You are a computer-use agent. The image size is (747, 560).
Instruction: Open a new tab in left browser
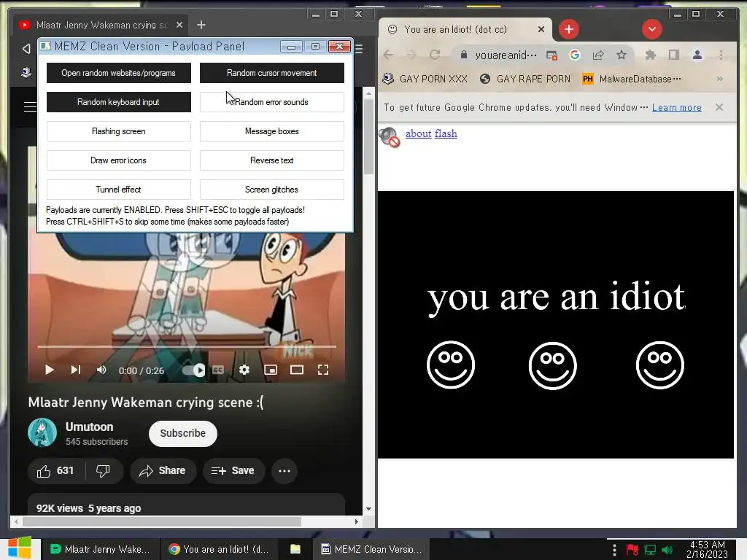click(201, 25)
